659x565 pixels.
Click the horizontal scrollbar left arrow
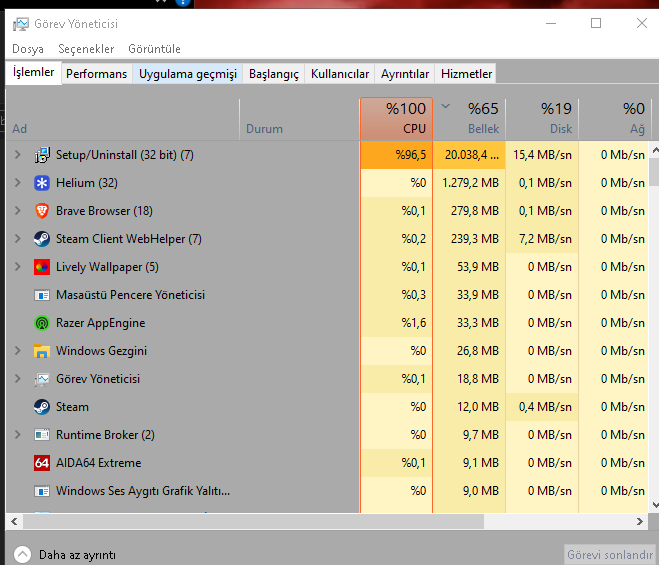[x=14, y=522]
